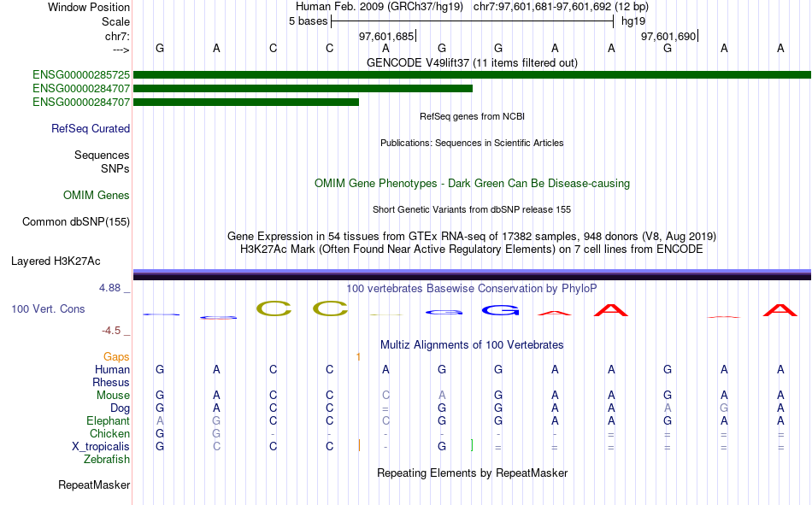Viewport: 812px width, 505px height.
Task: Click 'Human Feb. 2009 (GRCh37/hg19)' header text
Action: [x=380, y=7]
